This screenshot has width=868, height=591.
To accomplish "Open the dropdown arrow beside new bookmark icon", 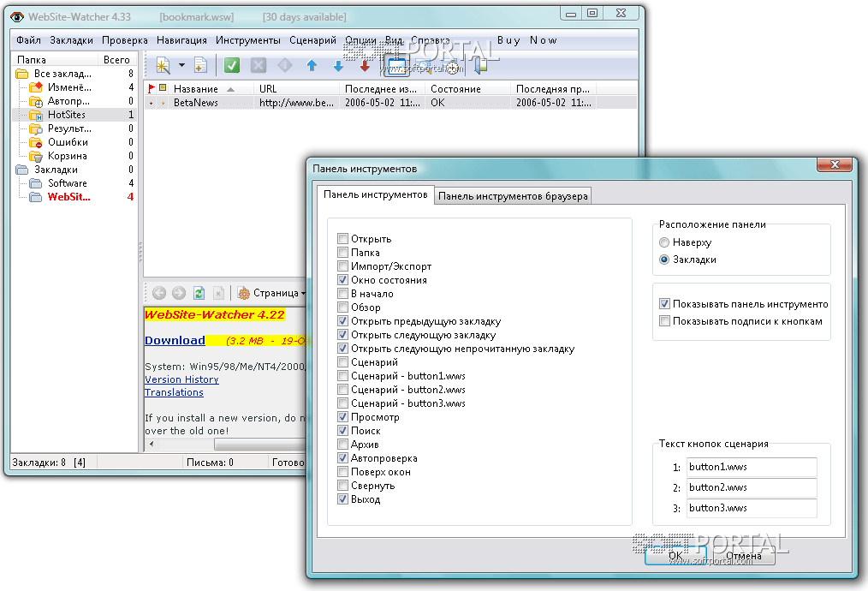I will coord(181,65).
